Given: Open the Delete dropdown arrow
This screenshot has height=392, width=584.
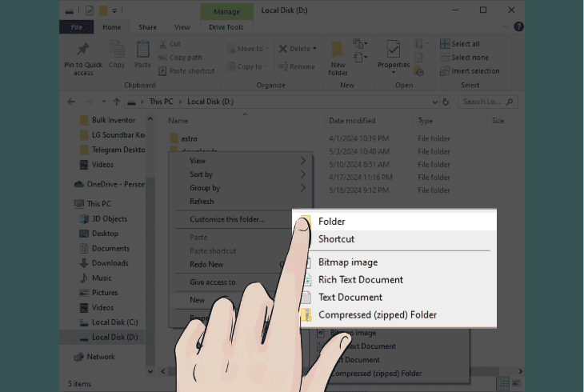Looking at the screenshot, I should [314, 49].
